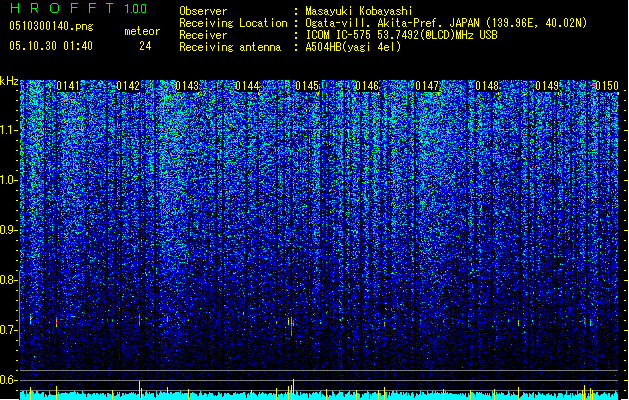The image size is (629, 400).
Task: Click the 0141 time marker
Action: (68, 86)
